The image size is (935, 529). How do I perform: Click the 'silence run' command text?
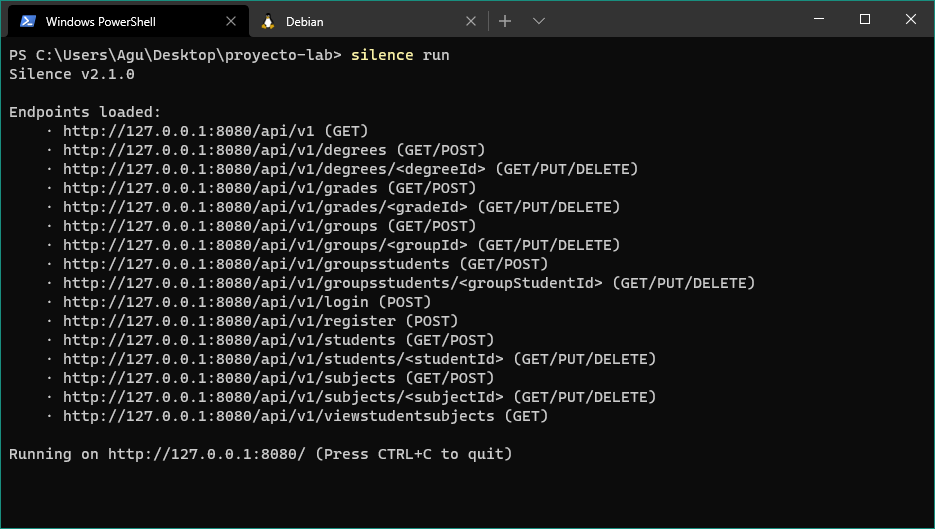[x=400, y=55]
